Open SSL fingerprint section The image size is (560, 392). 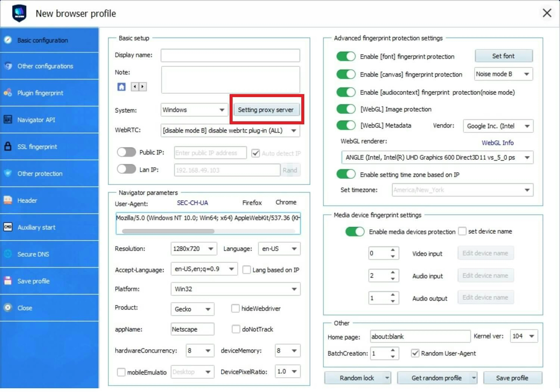click(x=49, y=146)
